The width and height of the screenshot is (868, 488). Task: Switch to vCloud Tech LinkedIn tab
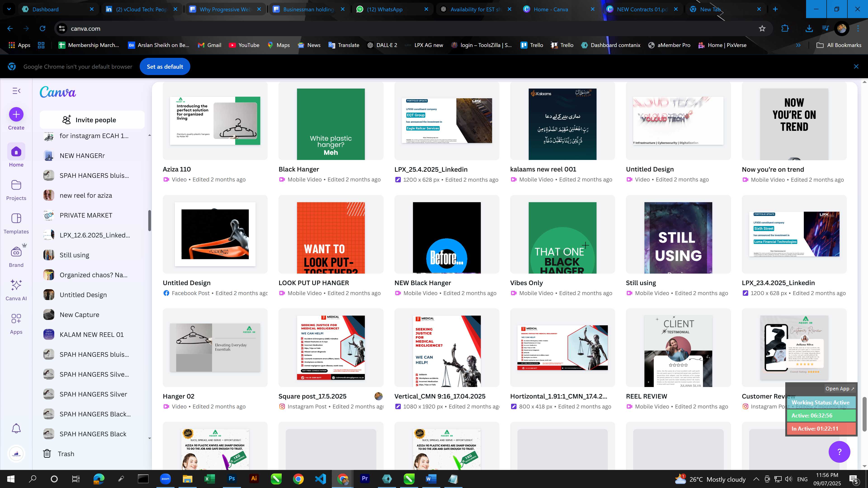[142, 9]
